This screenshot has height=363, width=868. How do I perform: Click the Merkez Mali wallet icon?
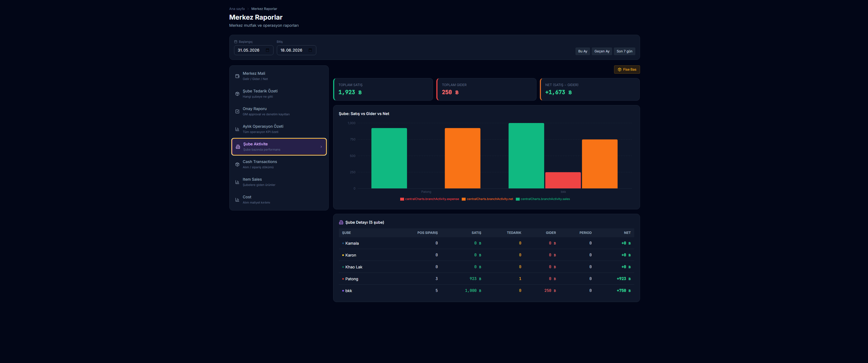(x=237, y=76)
